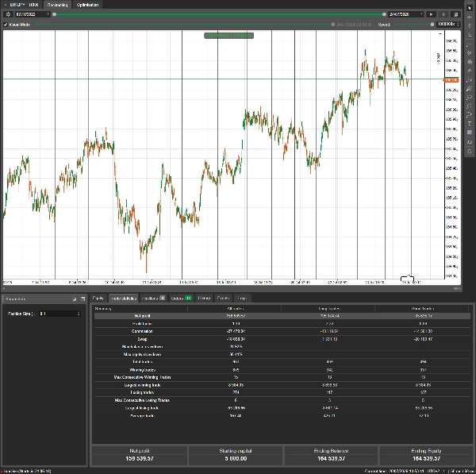Open the end date dropdown
Image resolution: width=476 pixels, height=474 pixels.
coord(421,14)
